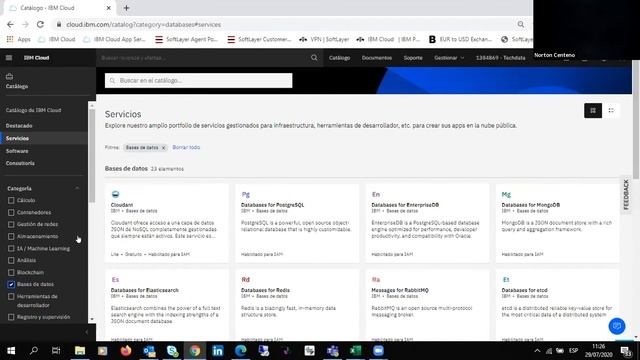
Task: Tick the Gestión de redes checkbox
Action: 11,224
